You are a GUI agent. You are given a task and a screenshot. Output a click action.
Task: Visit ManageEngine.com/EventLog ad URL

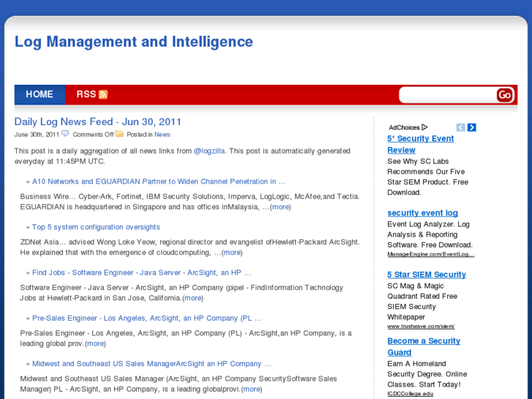430,254
